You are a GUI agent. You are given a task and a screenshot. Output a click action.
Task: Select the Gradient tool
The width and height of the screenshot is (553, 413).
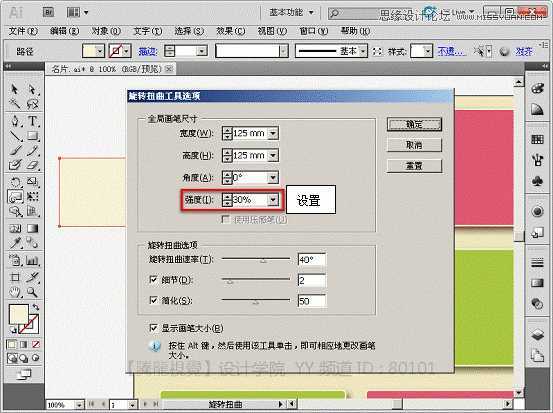pyautogui.click(x=32, y=229)
